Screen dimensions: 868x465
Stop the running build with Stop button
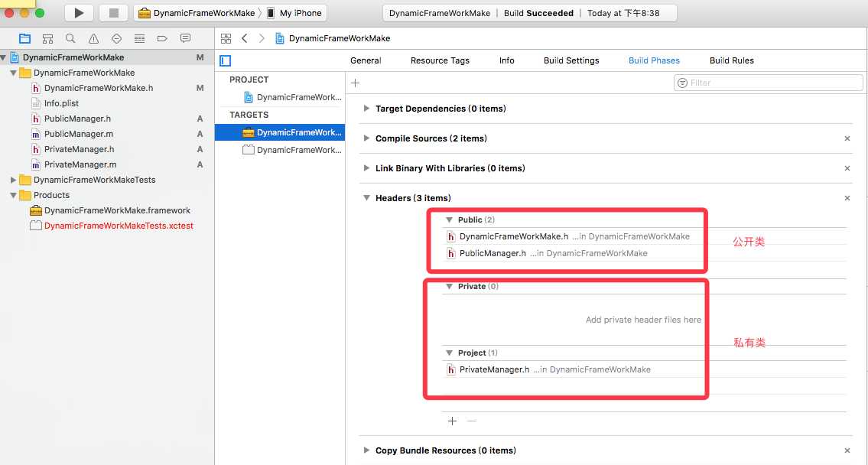pos(113,13)
